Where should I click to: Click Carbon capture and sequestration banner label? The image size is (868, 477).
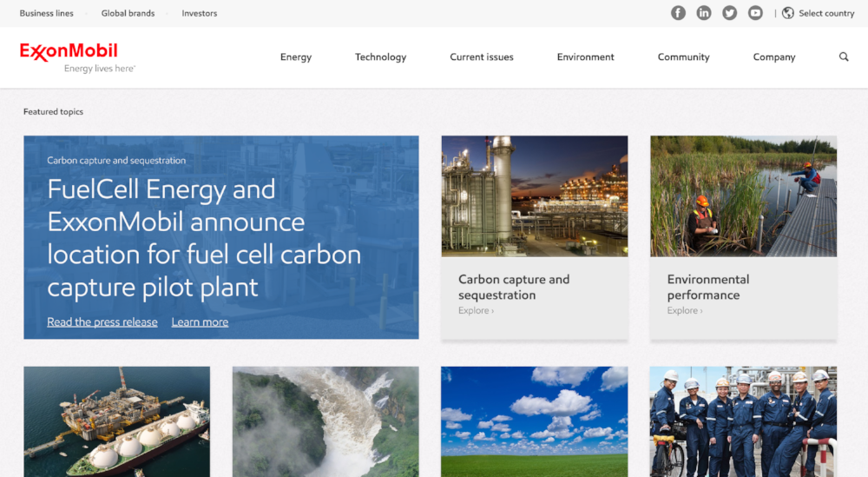[x=116, y=160]
